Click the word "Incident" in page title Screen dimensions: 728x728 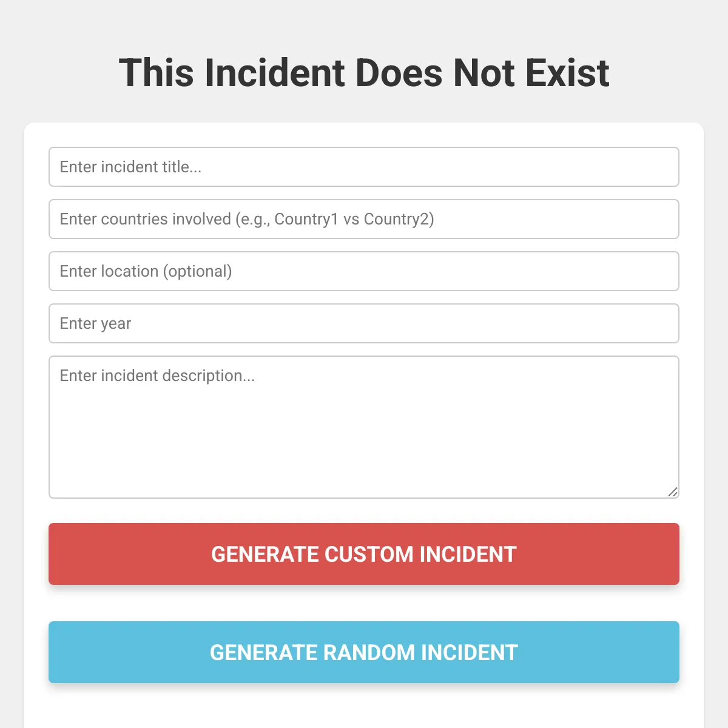(x=275, y=73)
